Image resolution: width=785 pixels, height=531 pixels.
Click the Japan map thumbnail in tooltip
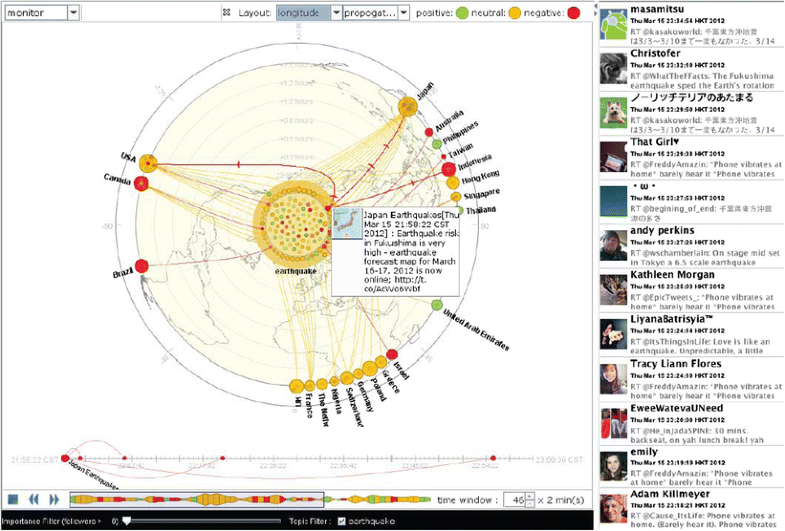pos(348,223)
